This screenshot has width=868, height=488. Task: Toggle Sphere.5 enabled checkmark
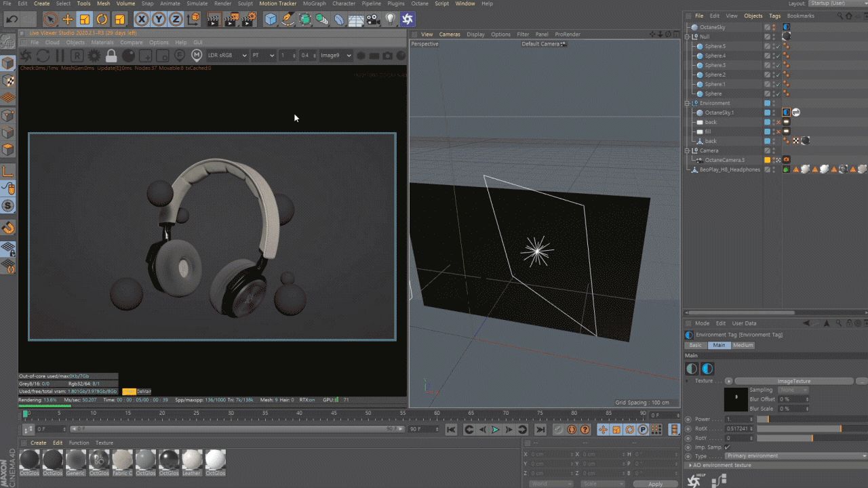tap(778, 46)
